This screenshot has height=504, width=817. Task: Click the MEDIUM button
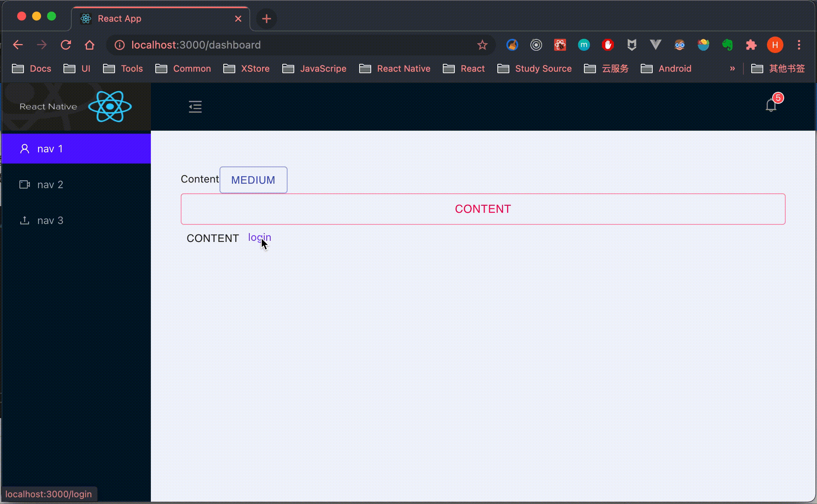click(x=253, y=180)
